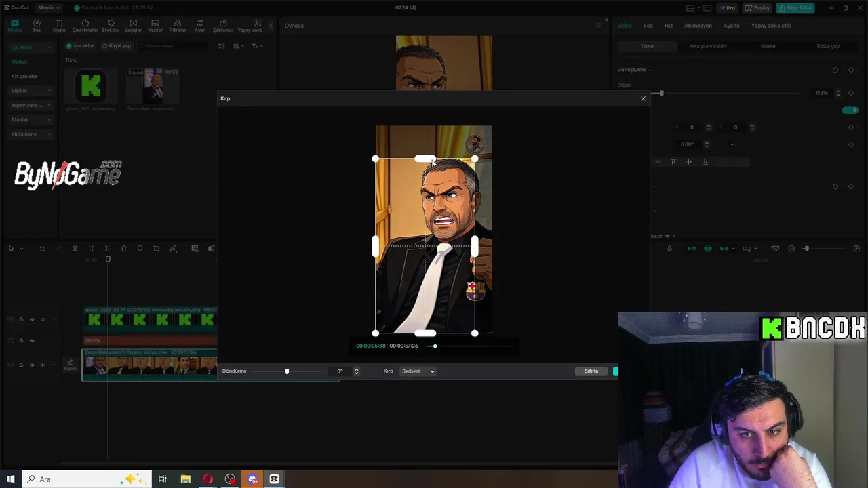This screenshot has width=868, height=488.
Task: Select the Maske sub-tab
Action: 768,46
